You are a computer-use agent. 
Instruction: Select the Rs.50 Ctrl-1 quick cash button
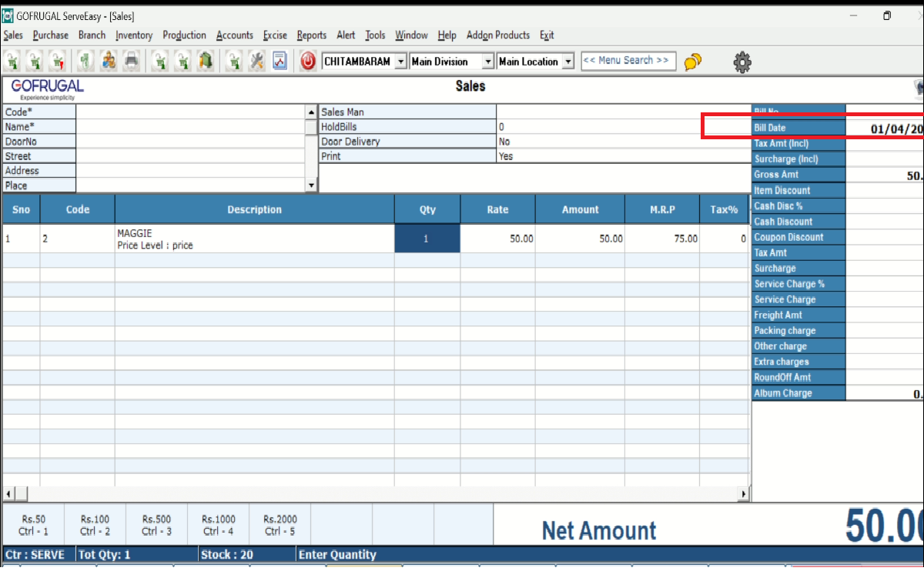tap(34, 526)
